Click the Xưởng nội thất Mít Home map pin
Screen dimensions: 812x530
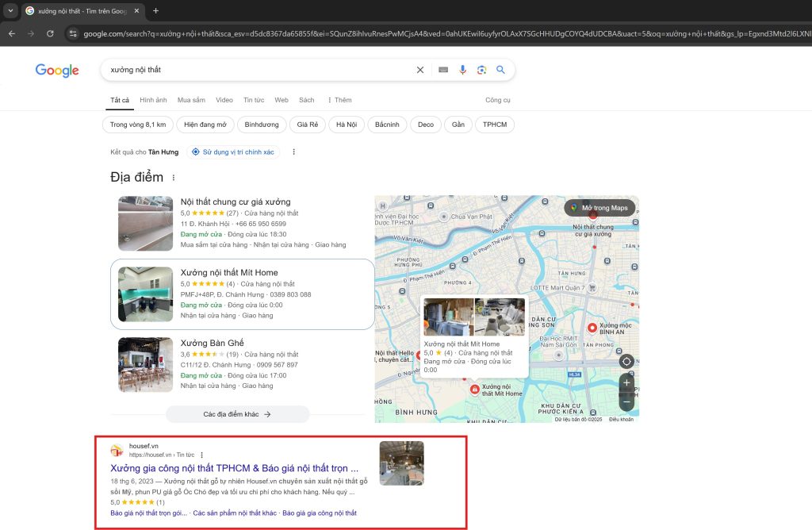pyautogui.click(x=474, y=389)
